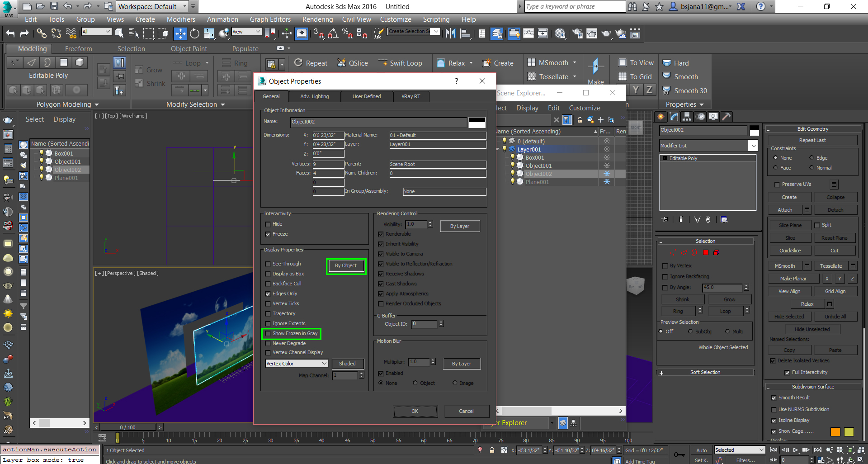Screen dimensions: 868x464
Task: Expand the Modify Selection ribbon panel
Action: click(x=195, y=104)
